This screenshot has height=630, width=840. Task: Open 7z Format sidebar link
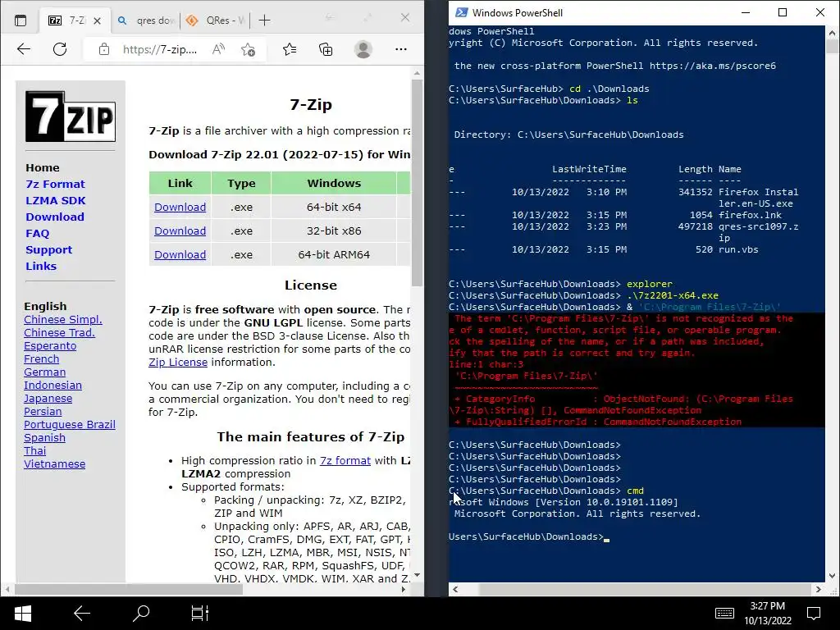point(55,185)
